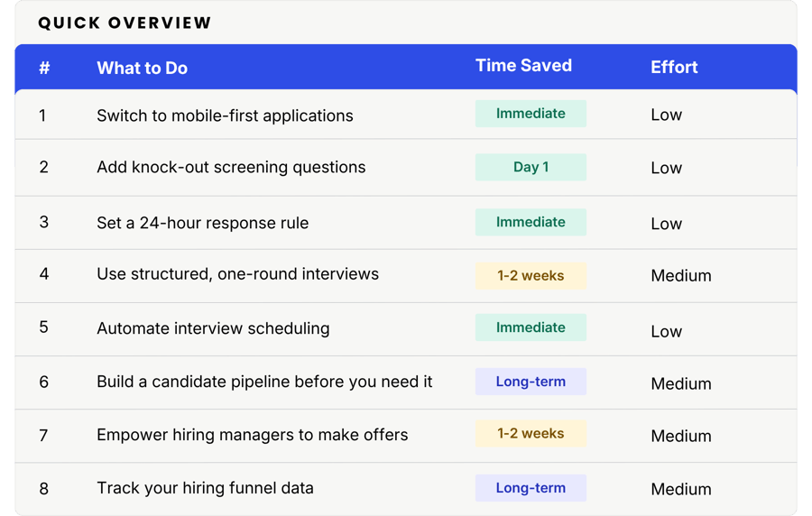
Task: Click "Build a candidate pipeline before you need it"
Action: [264, 382]
